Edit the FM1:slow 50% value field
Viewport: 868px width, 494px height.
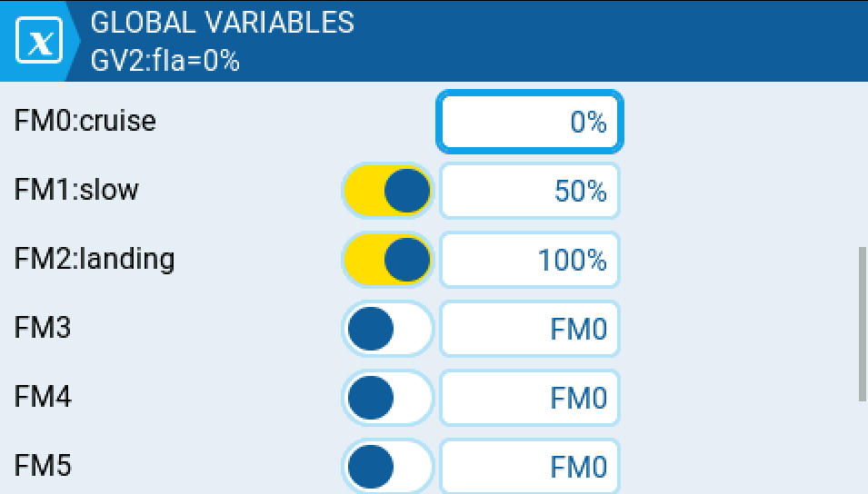(x=530, y=191)
